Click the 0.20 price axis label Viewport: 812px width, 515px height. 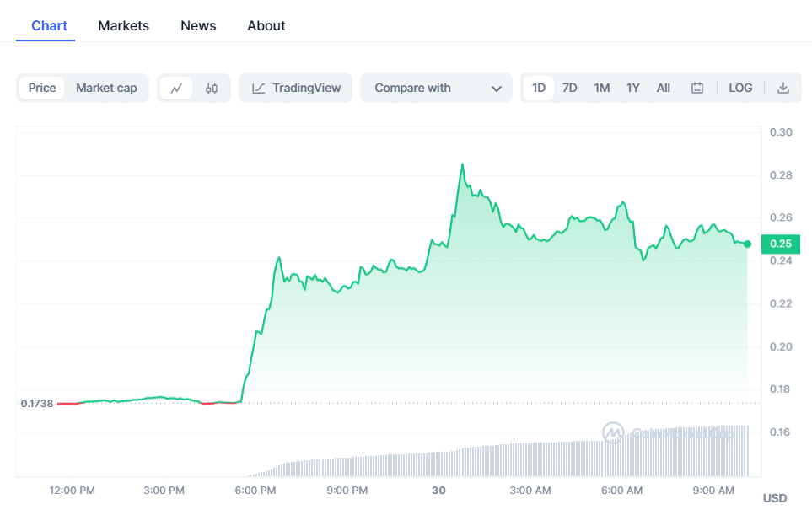coord(781,346)
